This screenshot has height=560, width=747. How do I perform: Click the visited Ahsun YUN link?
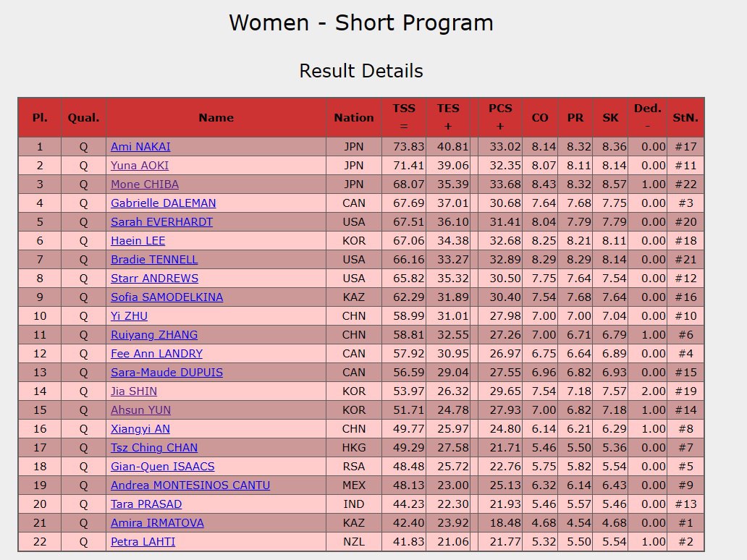point(140,410)
